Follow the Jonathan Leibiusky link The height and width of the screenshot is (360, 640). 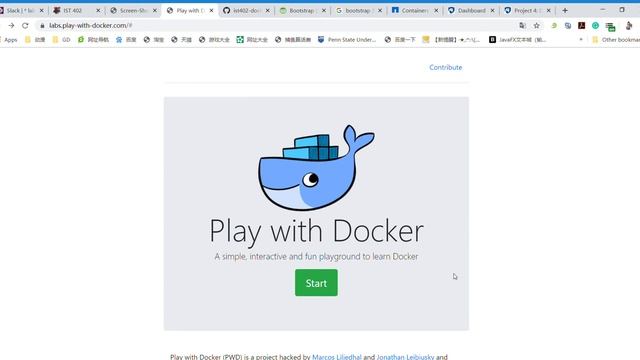point(405,357)
